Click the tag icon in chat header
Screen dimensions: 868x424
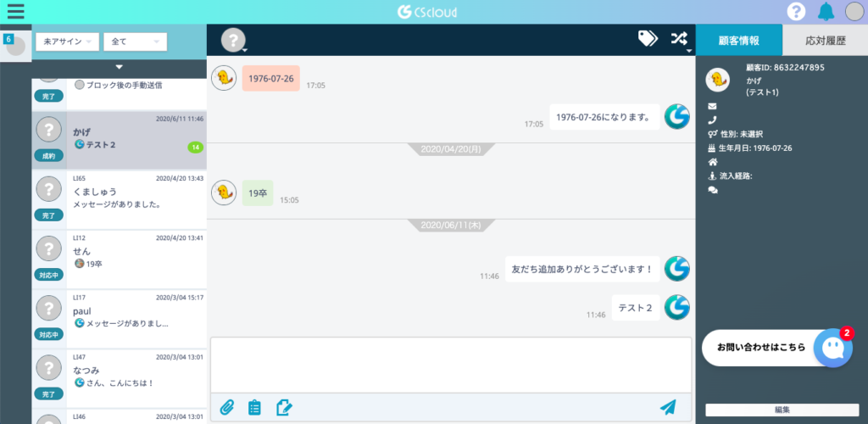coord(648,38)
